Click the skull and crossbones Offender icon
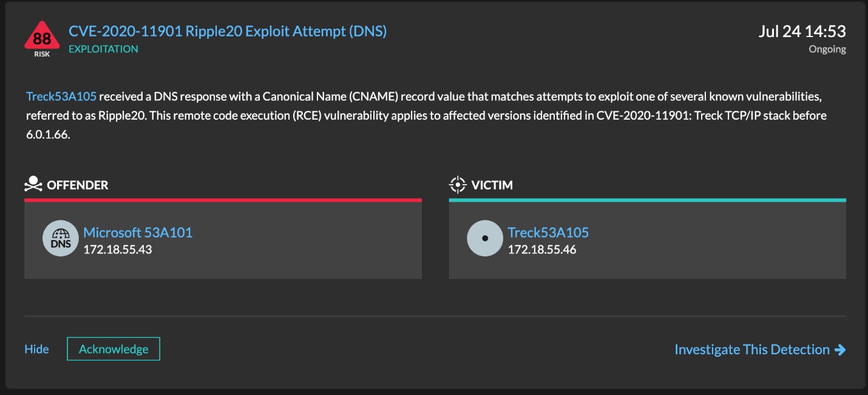The height and width of the screenshot is (395, 868). tap(33, 184)
